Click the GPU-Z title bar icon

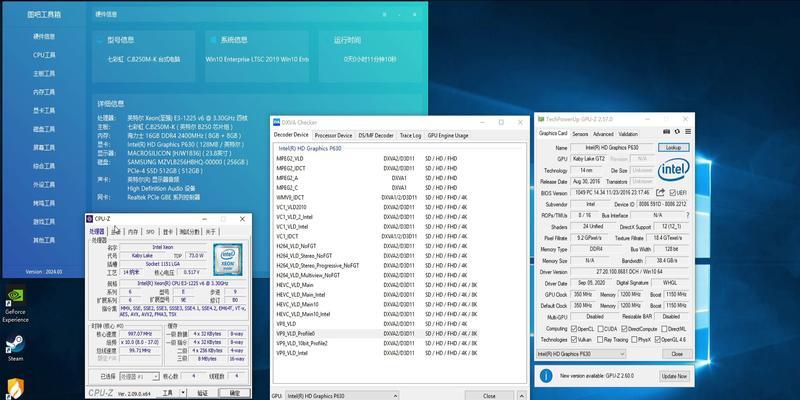click(541, 119)
